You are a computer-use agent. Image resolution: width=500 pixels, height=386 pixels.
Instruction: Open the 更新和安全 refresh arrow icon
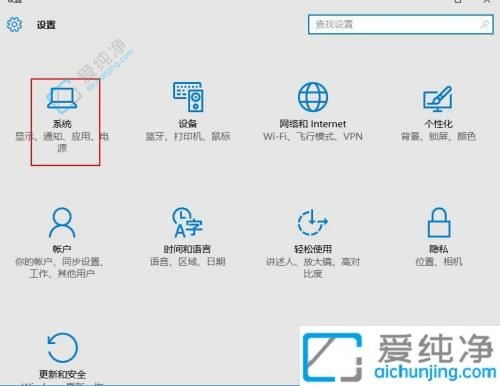coord(62,348)
